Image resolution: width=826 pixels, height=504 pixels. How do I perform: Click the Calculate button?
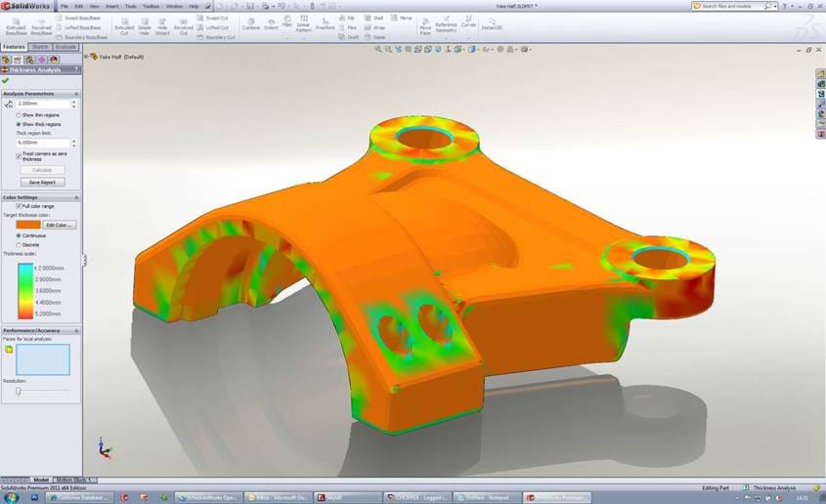pos(43,170)
